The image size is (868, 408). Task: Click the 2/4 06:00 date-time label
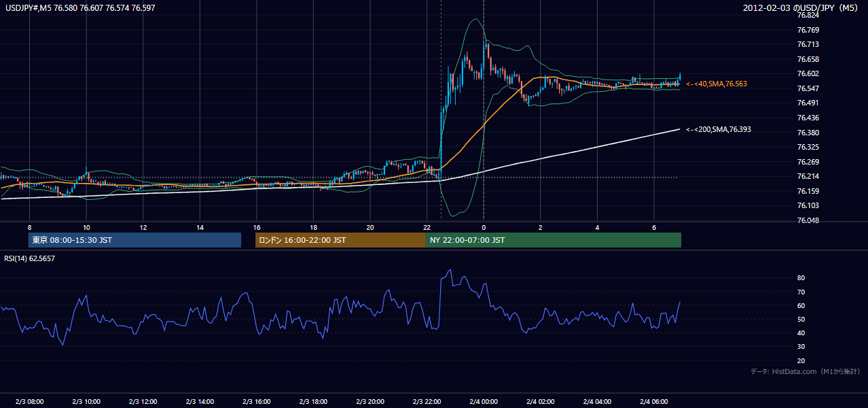click(653, 401)
